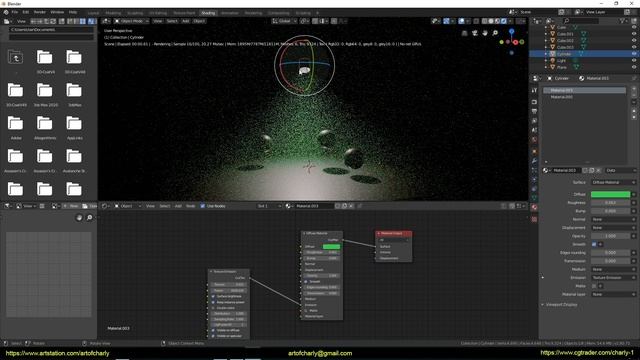Screen dimensions: 640x360
Task: Click the outliner filter funnel icon
Action: click(622, 21)
